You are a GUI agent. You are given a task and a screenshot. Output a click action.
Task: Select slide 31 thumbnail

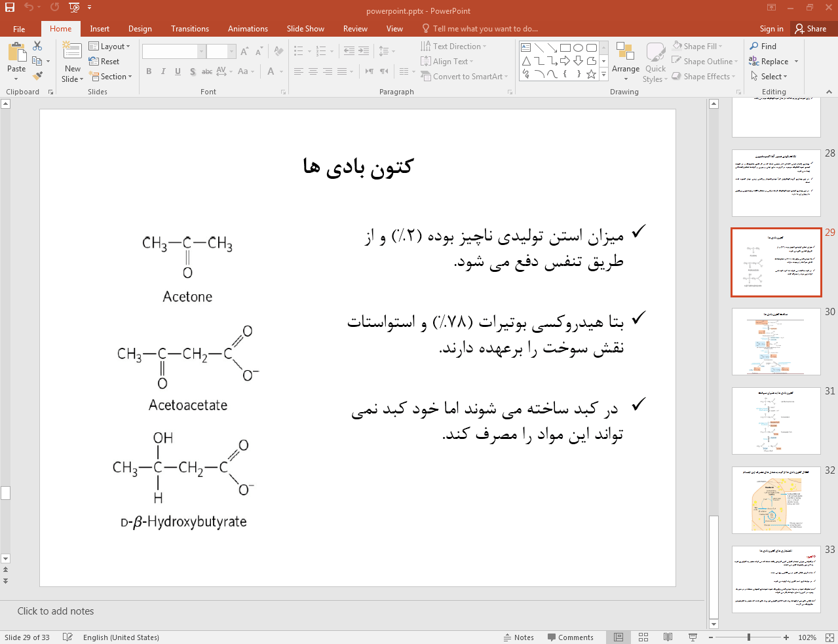pos(776,421)
